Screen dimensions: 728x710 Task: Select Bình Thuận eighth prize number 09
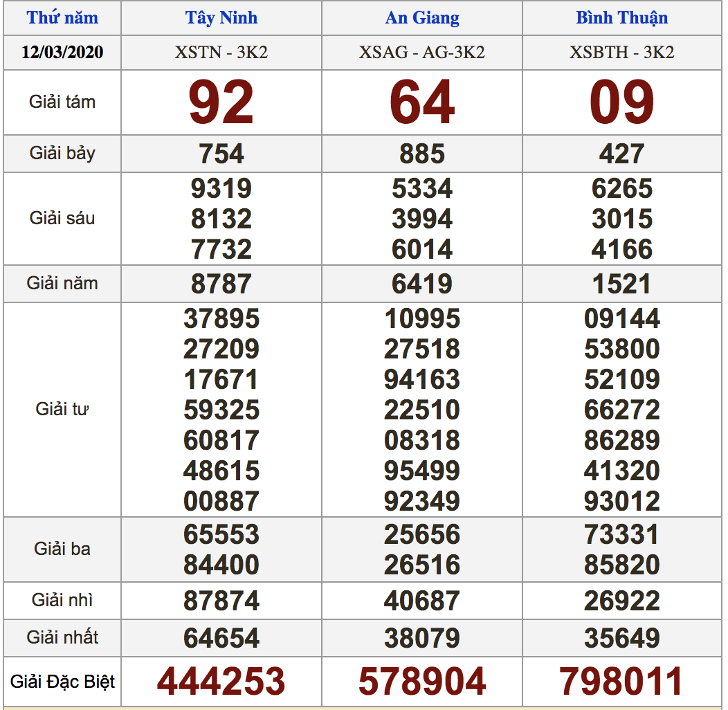coord(621,102)
